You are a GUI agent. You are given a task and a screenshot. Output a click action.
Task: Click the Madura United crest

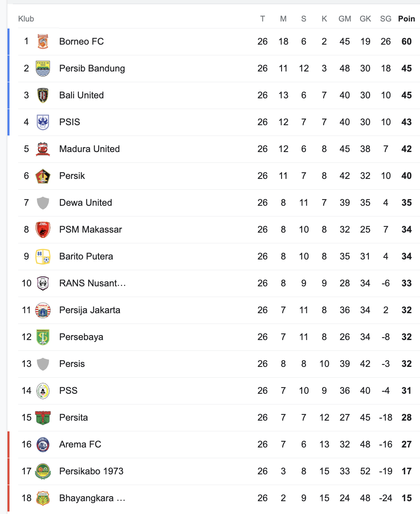pos(43,149)
